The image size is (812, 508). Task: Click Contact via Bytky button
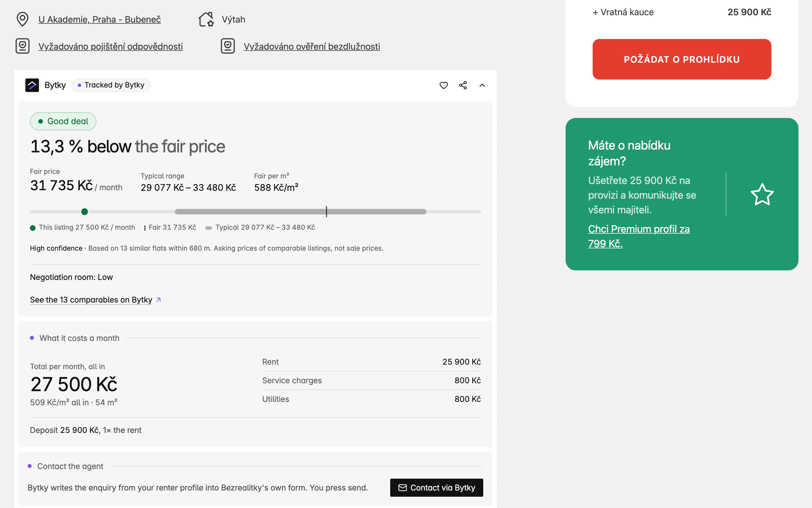436,487
